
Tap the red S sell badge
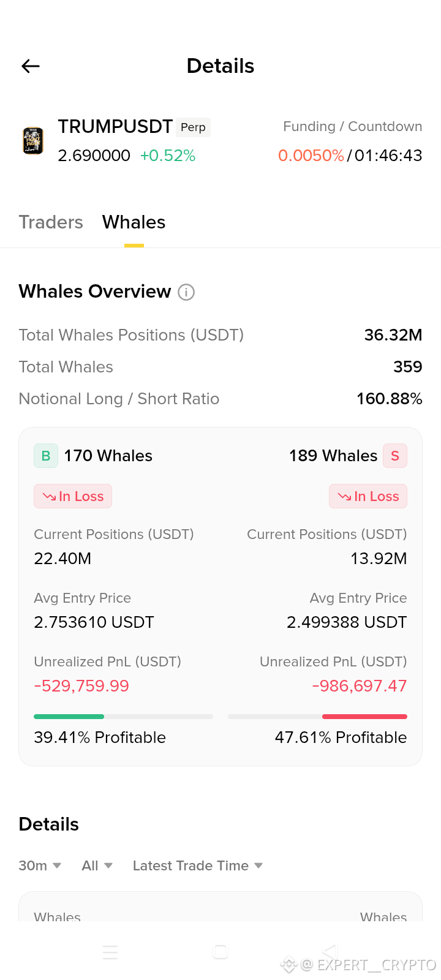tap(395, 456)
